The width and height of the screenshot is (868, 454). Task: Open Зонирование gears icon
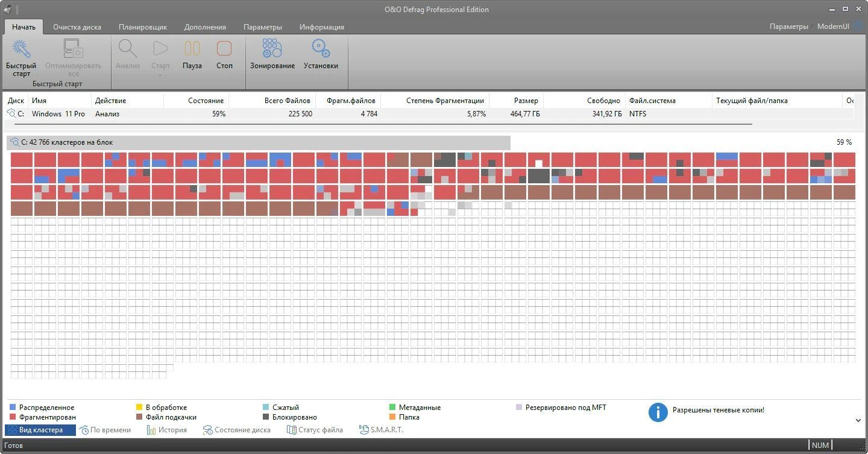(272, 48)
